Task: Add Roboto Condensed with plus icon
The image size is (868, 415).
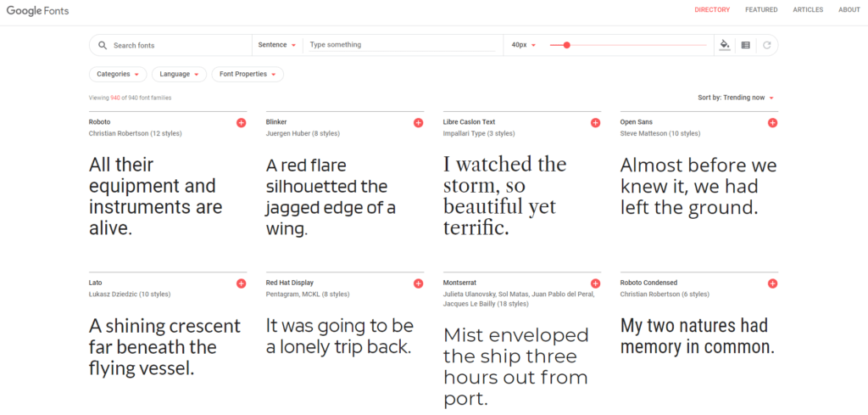Action: [x=773, y=283]
